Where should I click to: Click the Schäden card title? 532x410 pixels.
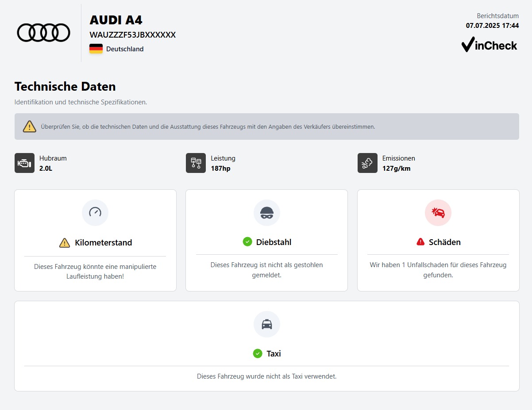click(445, 242)
